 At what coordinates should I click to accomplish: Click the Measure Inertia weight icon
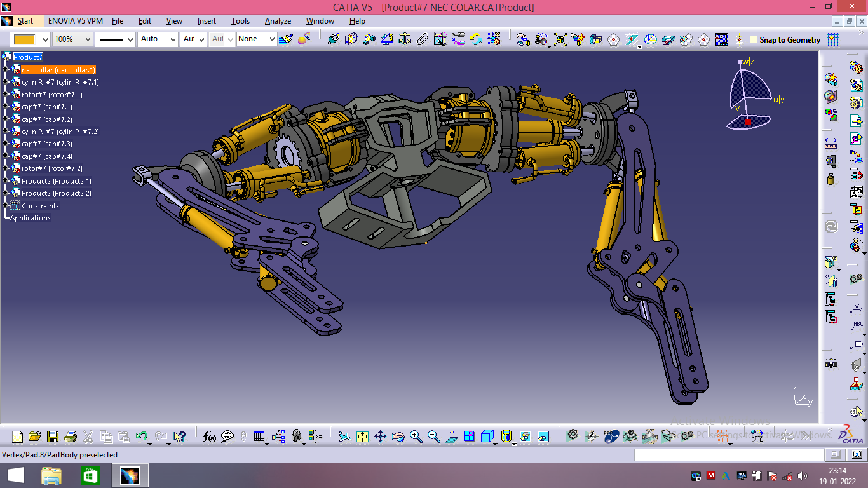(x=831, y=179)
